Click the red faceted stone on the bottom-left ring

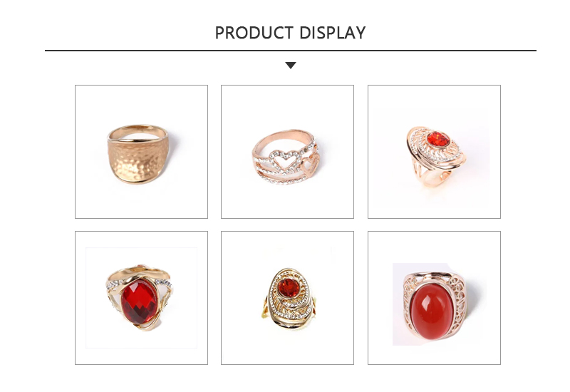(x=139, y=301)
